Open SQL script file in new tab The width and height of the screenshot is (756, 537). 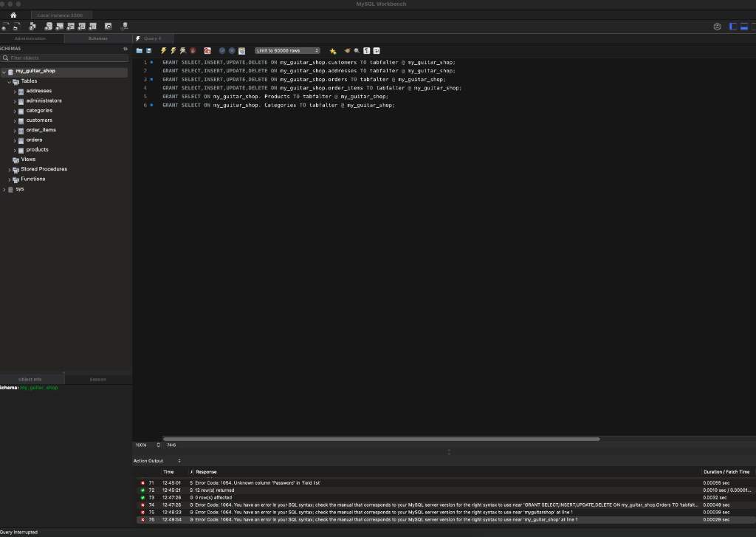pyautogui.click(x=17, y=27)
